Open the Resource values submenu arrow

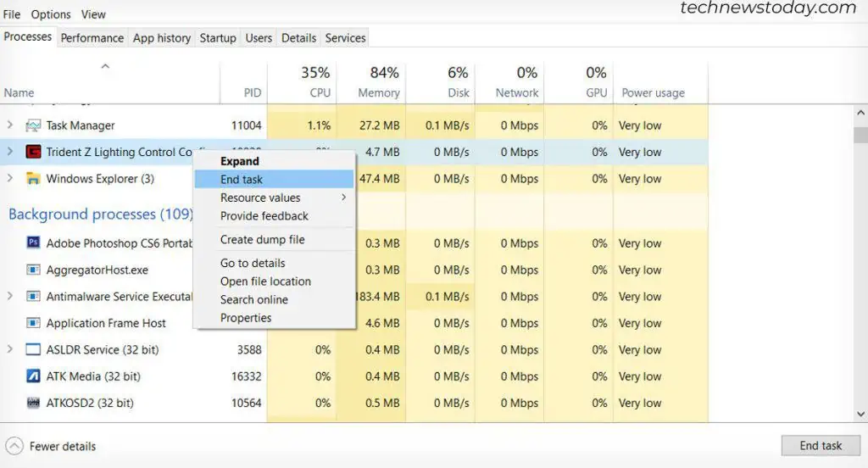click(x=344, y=198)
